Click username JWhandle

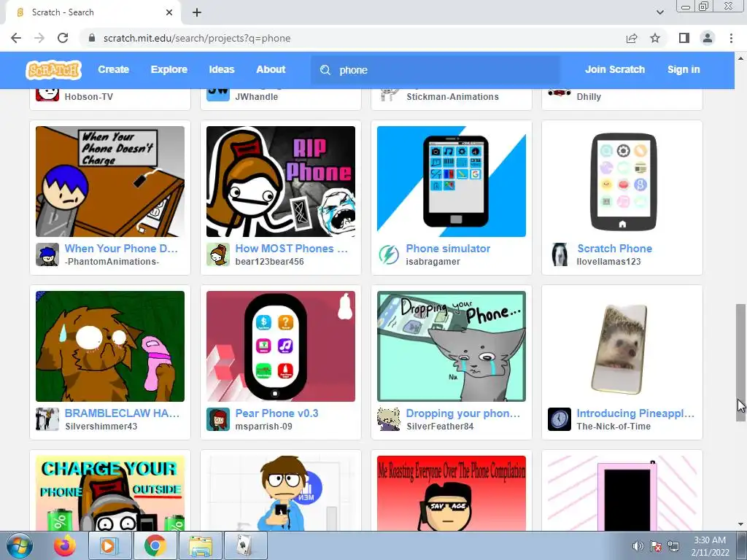(x=256, y=97)
